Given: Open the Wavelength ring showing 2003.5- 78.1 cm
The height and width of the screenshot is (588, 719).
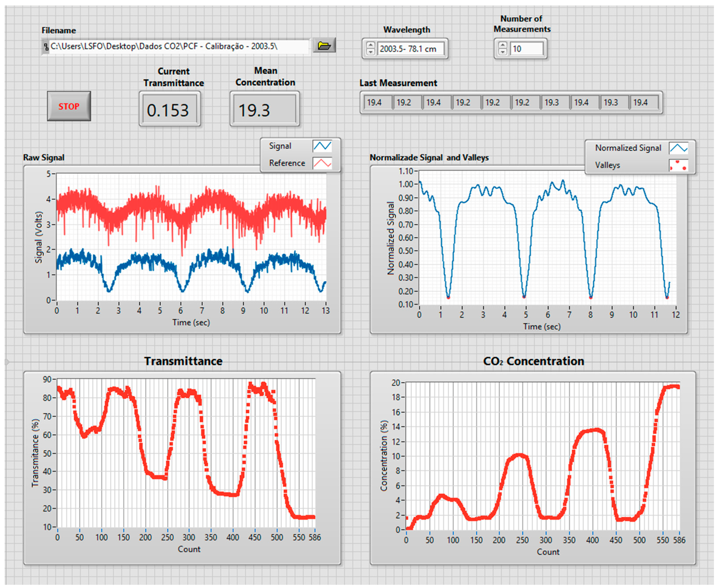Looking at the screenshot, I should pyautogui.click(x=410, y=49).
